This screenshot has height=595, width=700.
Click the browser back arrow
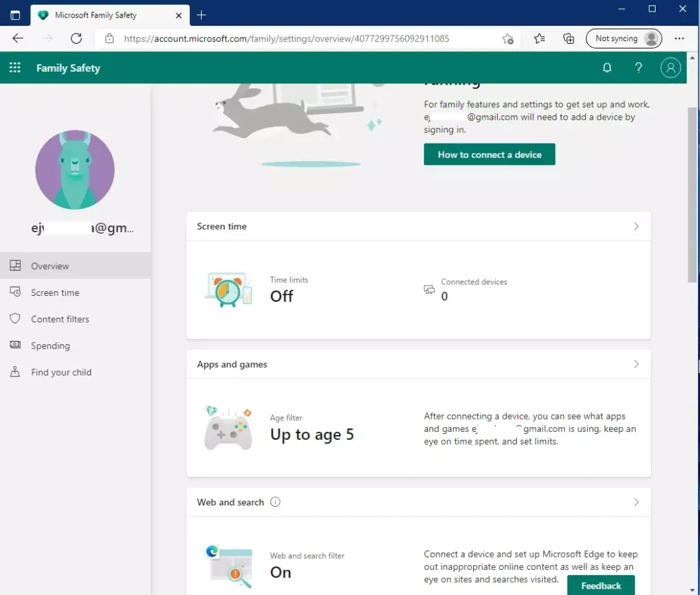(18, 38)
